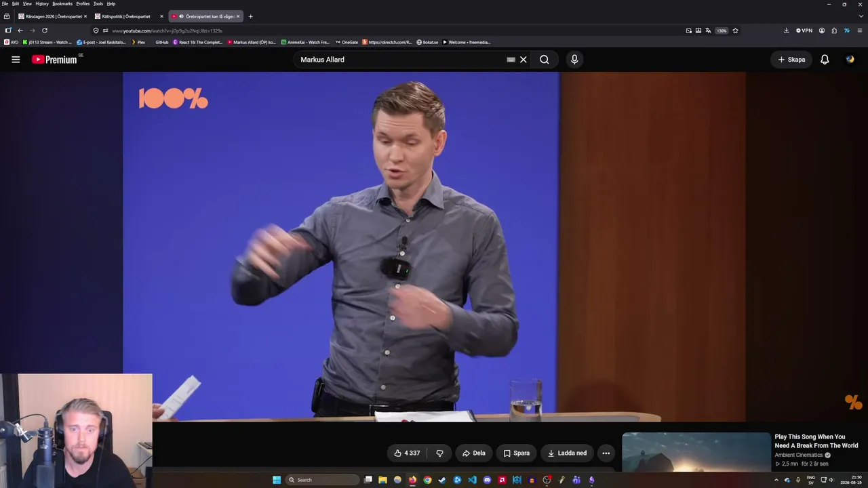
Task: Close the Rättspolitik tab
Action: click(161, 16)
